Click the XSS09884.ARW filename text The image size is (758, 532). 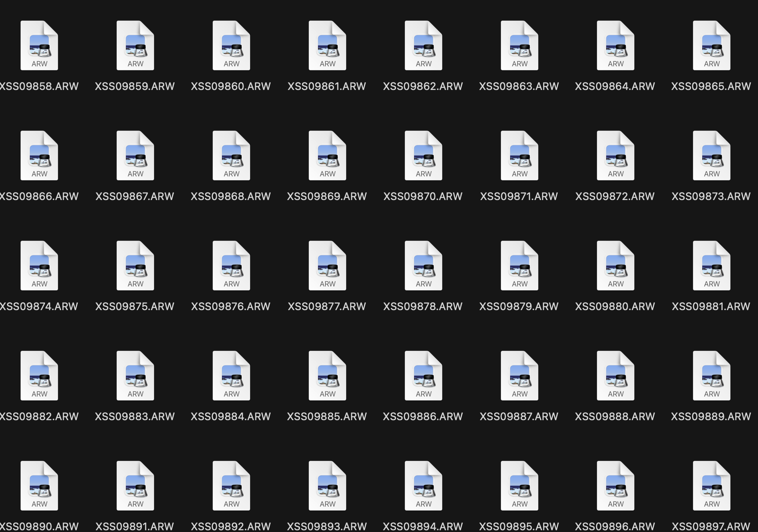[231, 417]
